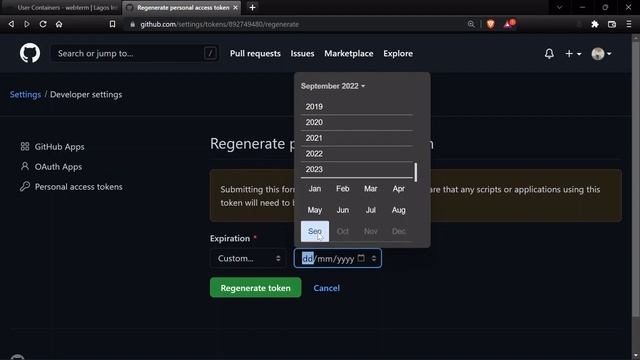Viewport: 640px width, 360px height.
Task: Click the date field spinner arrows
Action: (x=373, y=258)
